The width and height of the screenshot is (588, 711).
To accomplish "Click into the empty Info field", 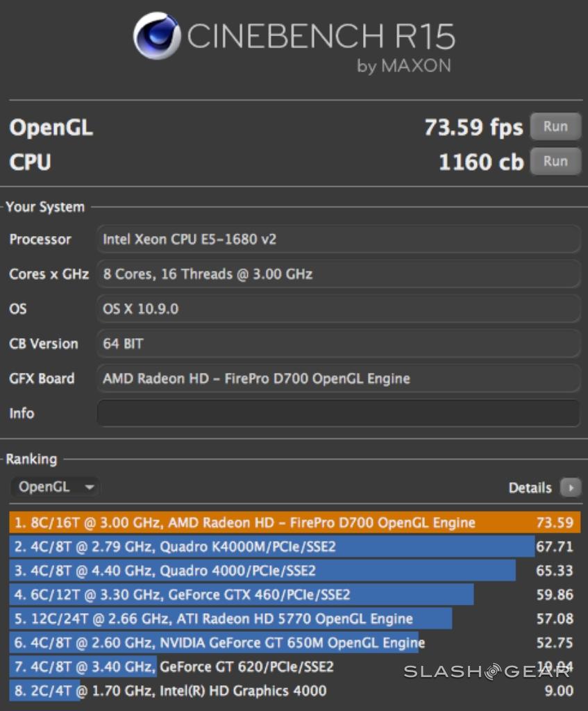I will [x=338, y=413].
